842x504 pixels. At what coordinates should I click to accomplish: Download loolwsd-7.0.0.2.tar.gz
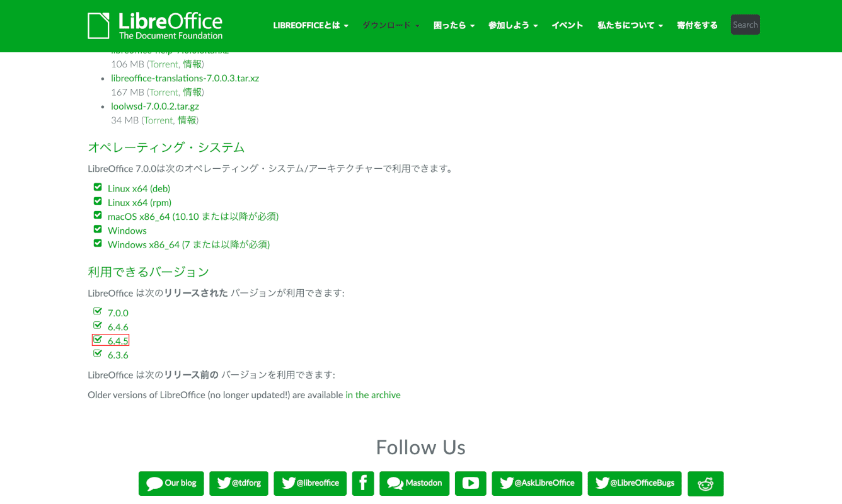[155, 106]
